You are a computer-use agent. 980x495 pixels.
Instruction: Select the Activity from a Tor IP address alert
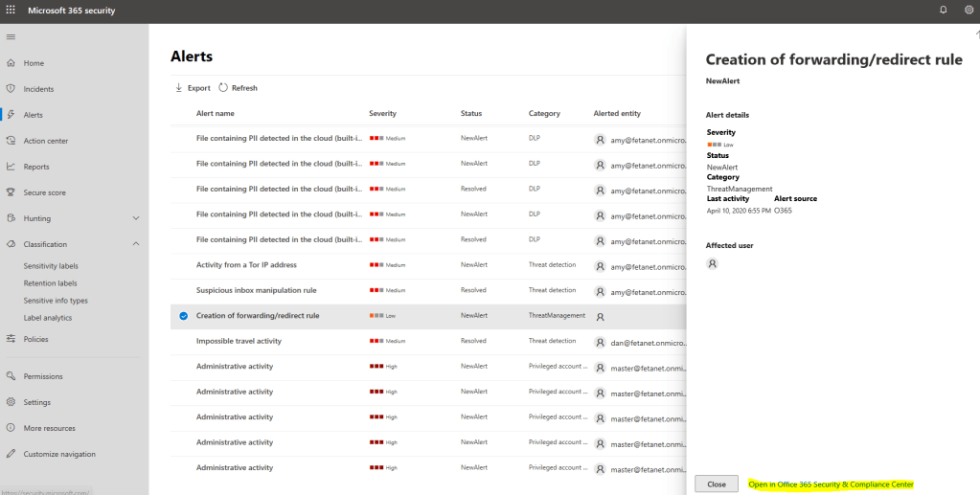(246, 265)
